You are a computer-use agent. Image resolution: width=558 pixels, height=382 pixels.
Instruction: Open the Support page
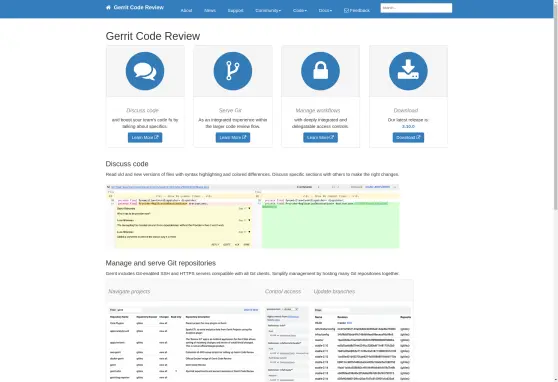point(235,10)
